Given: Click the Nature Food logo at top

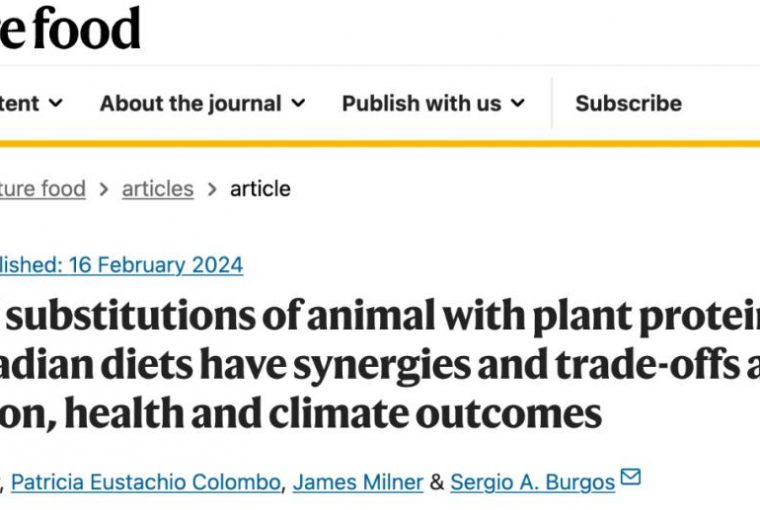Looking at the screenshot, I should [x=70, y=28].
